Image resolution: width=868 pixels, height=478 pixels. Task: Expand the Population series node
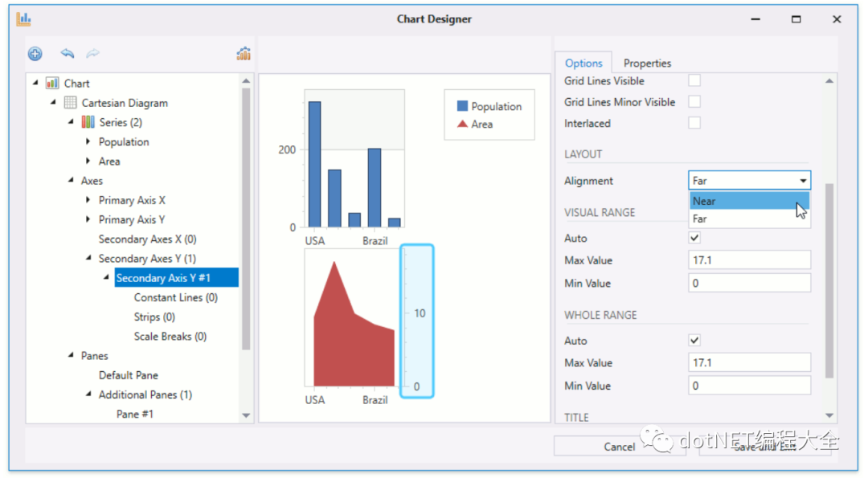[x=88, y=141]
